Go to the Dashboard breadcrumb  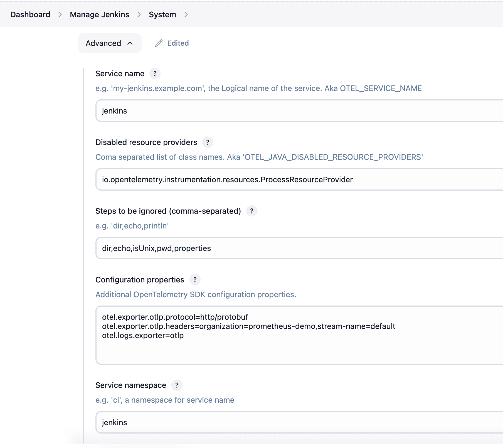coord(30,14)
